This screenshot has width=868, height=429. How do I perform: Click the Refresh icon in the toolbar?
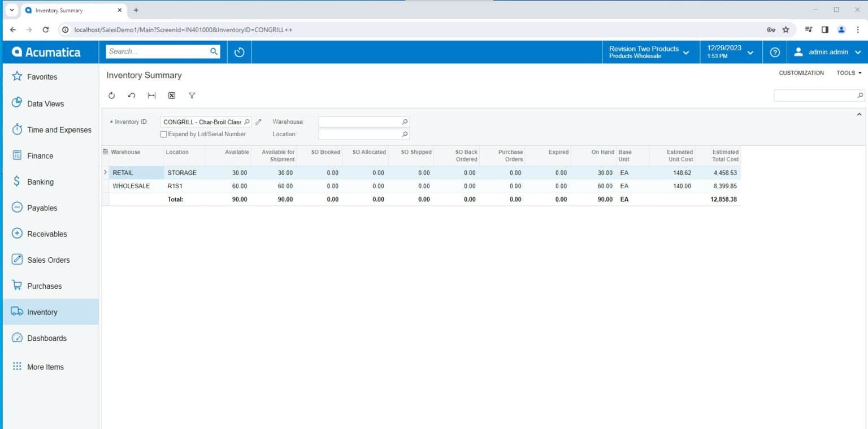[x=111, y=96]
